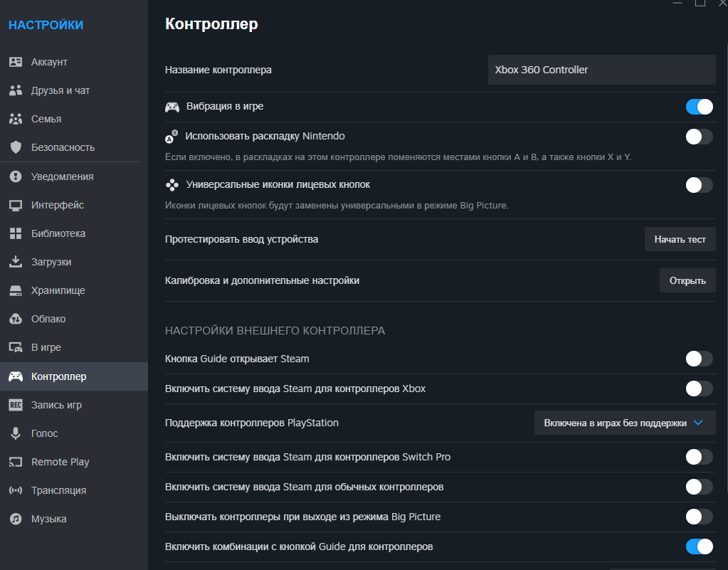Click the Интерфейс monitor icon
The height and width of the screenshot is (570, 728).
pos(16,205)
